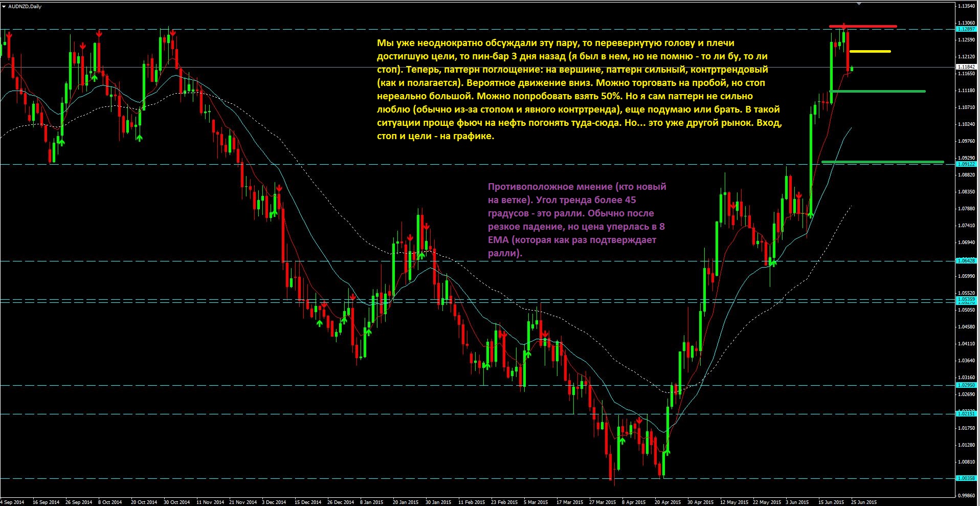Click the 16 Sep 2014 date label
980x506 pixels.
pyautogui.click(x=46, y=502)
